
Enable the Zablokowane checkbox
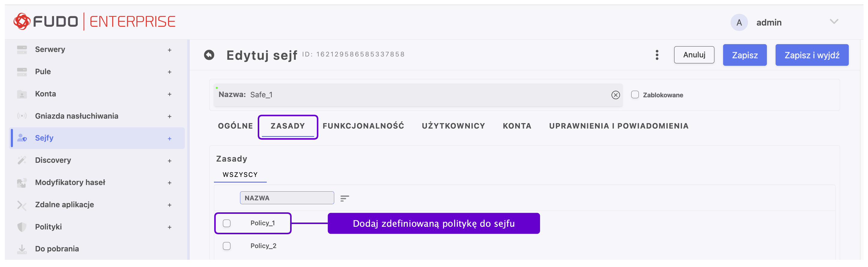[635, 95]
